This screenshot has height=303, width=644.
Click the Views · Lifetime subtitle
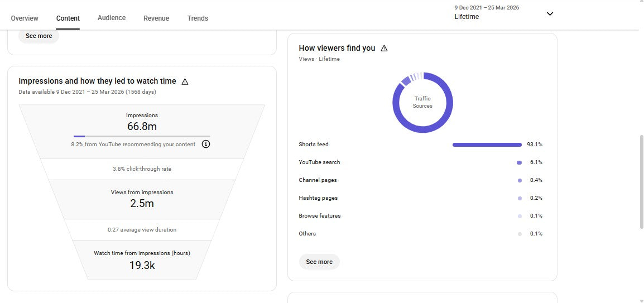(x=319, y=59)
